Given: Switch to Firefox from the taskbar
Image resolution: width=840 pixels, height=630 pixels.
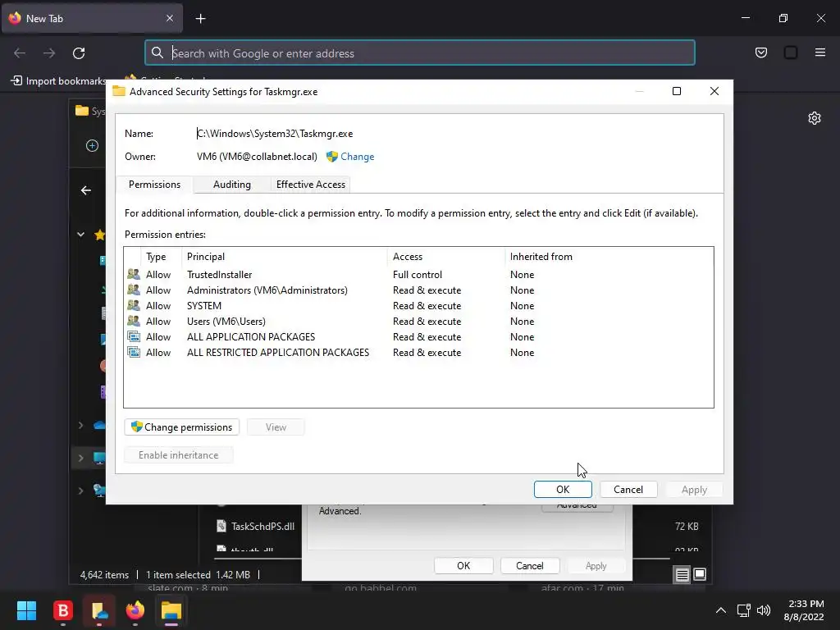Looking at the screenshot, I should point(135,610).
